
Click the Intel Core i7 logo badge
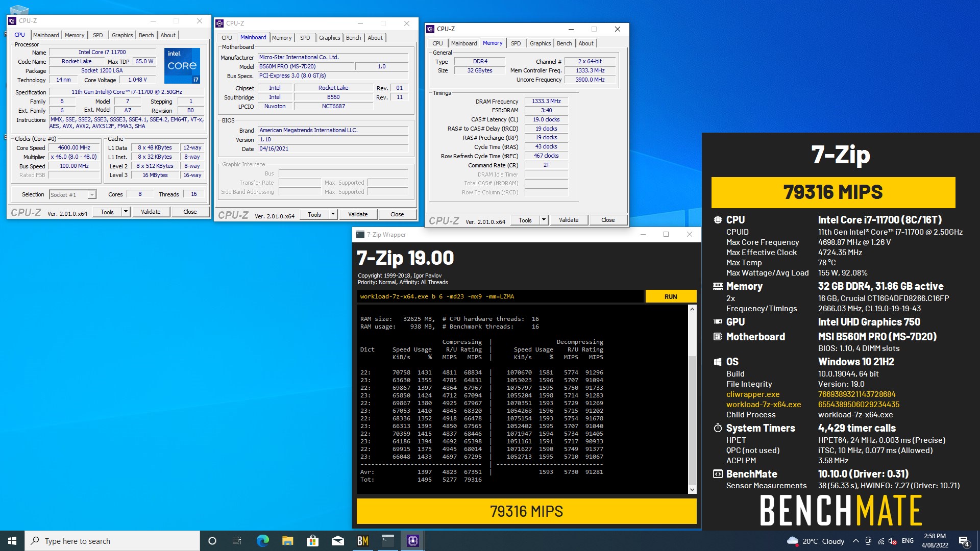(182, 66)
